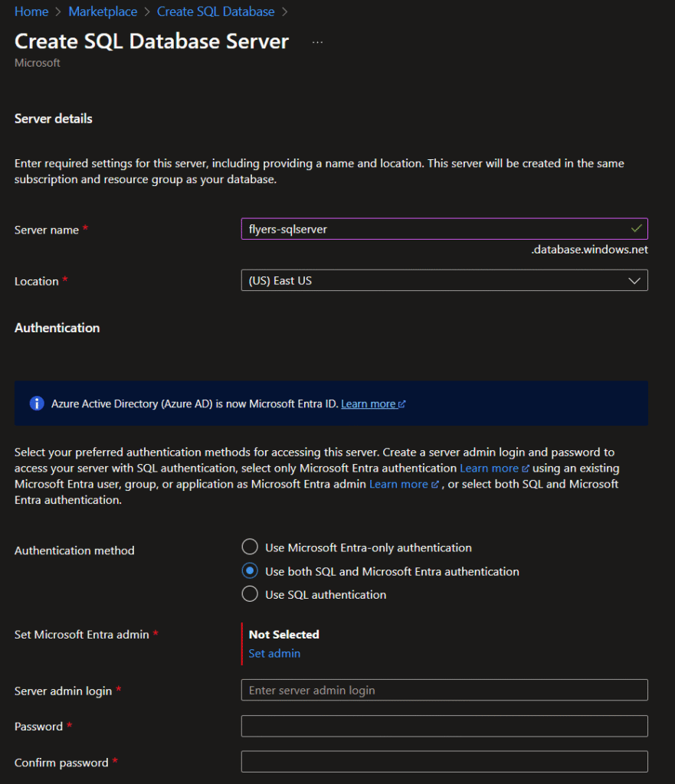675x784 pixels.
Task: Click the blue info icon in Entra banner
Action: coord(37,403)
